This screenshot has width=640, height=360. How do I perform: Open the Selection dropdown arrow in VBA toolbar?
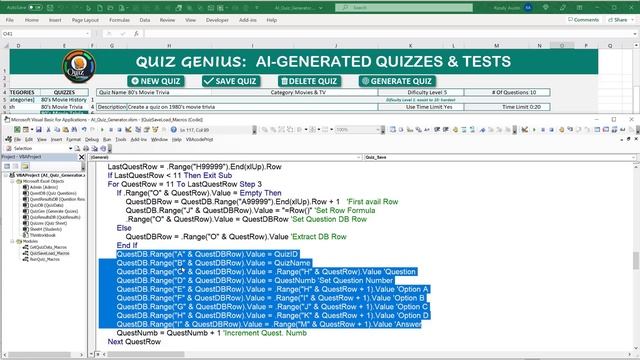pyautogui.click(x=70, y=149)
